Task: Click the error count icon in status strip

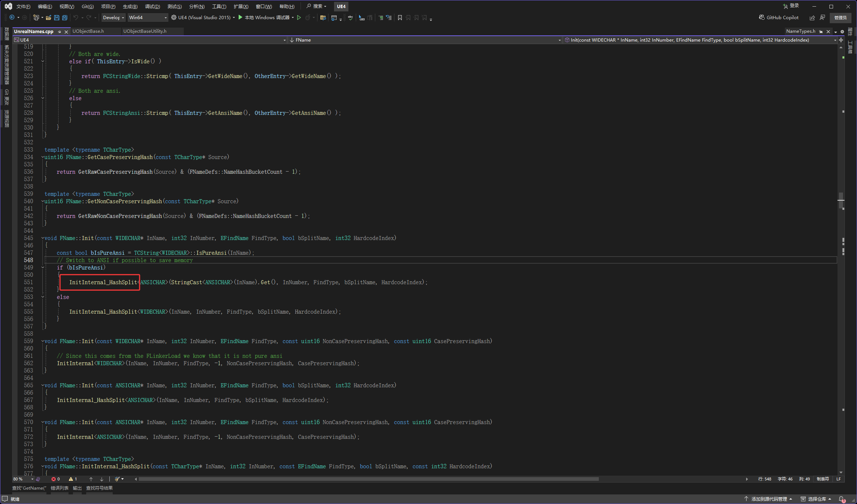Action: coord(54,479)
